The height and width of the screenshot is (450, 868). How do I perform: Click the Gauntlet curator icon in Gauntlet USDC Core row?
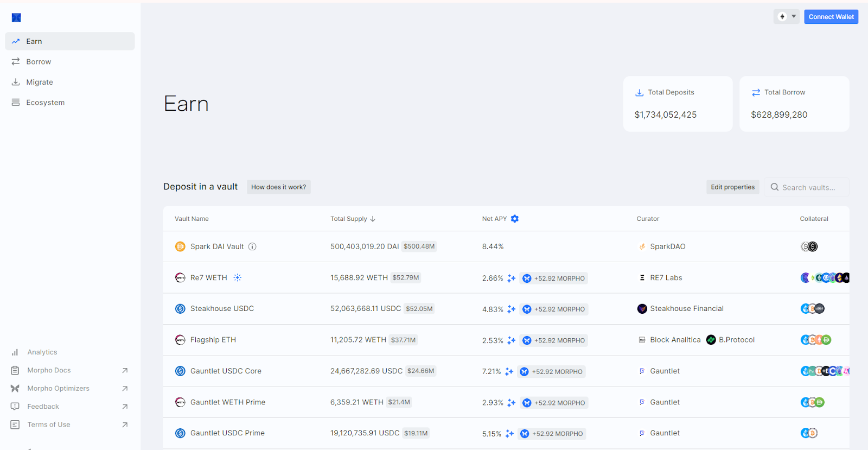(642, 371)
